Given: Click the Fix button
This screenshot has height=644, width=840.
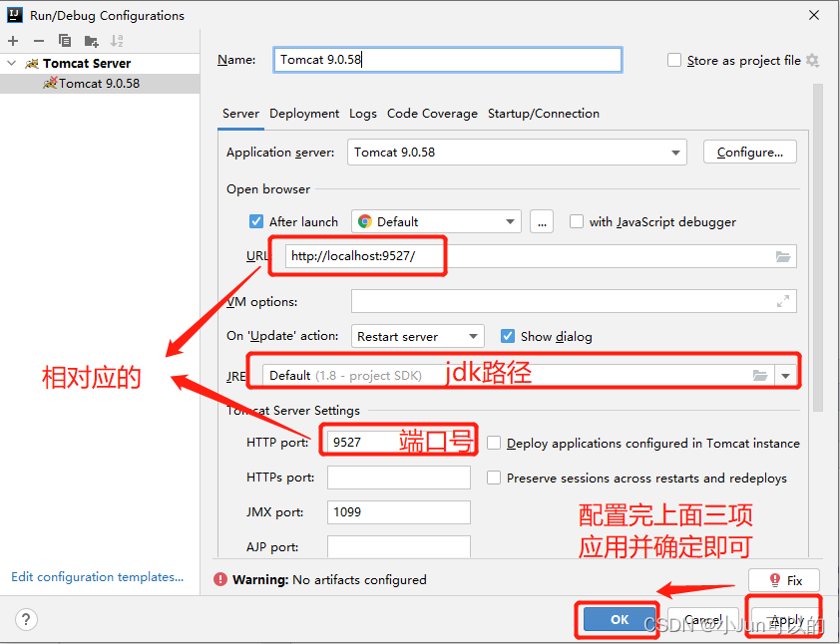Looking at the screenshot, I should (784, 580).
